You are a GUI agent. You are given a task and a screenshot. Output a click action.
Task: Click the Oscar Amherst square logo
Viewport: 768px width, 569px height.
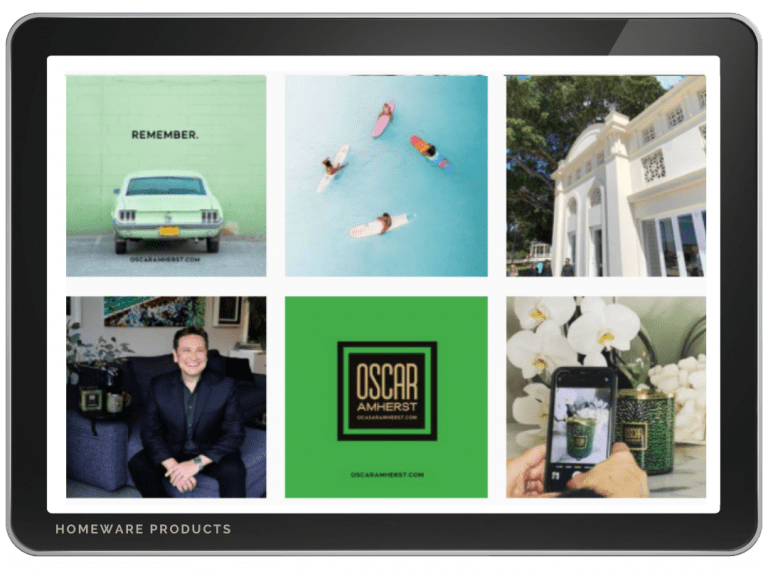pos(387,391)
